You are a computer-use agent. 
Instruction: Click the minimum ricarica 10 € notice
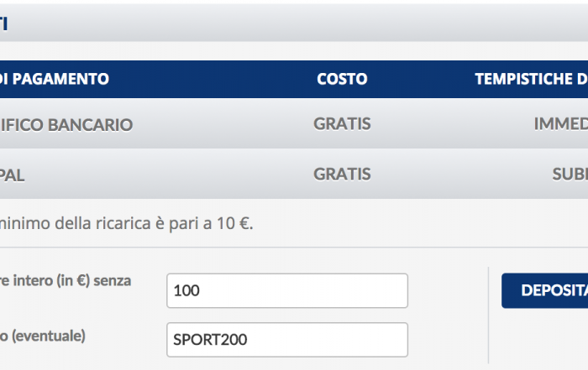(126, 223)
